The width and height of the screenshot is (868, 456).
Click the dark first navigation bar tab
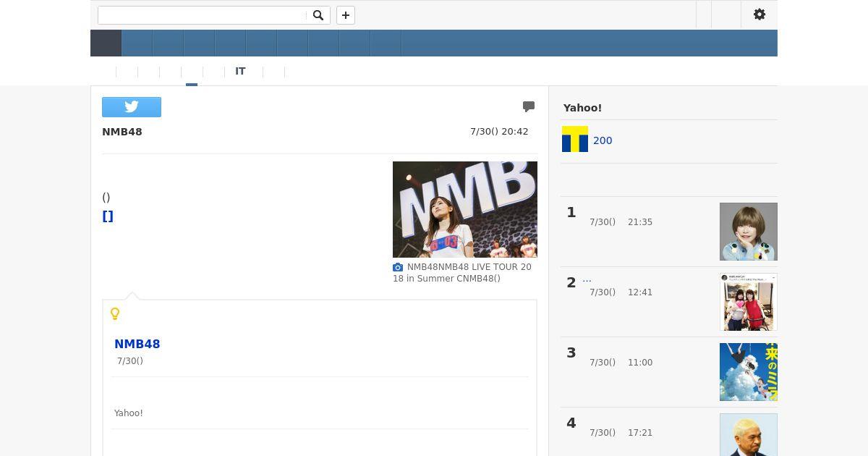[106, 43]
